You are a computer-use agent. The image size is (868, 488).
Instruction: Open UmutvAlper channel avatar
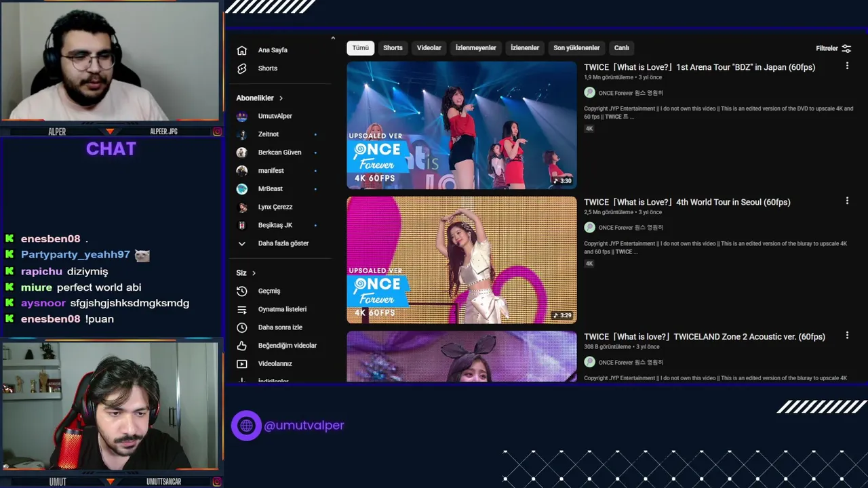[241, 116]
